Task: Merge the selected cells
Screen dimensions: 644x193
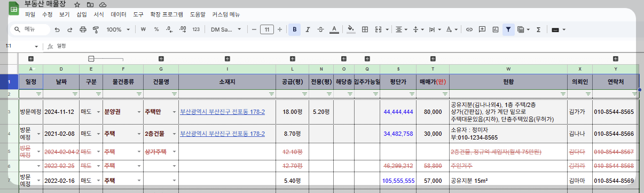Action: click(378, 29)
